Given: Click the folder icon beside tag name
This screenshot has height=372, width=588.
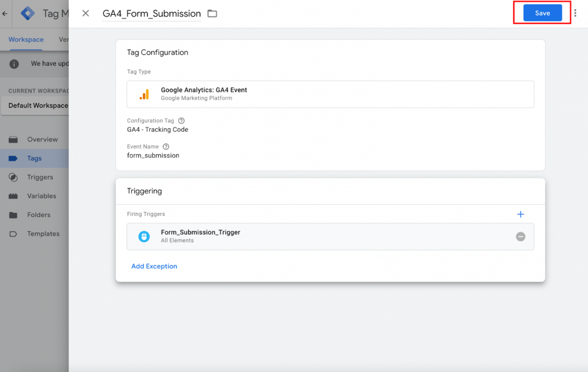Looking at the screenshot, I should tap(212, 14).
